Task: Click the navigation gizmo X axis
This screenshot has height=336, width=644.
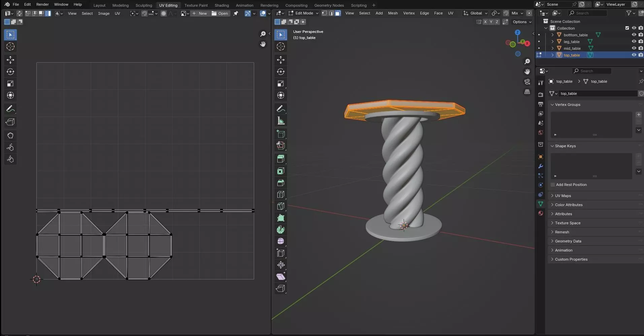Action: pyautogui.click(x=527, y=43)
